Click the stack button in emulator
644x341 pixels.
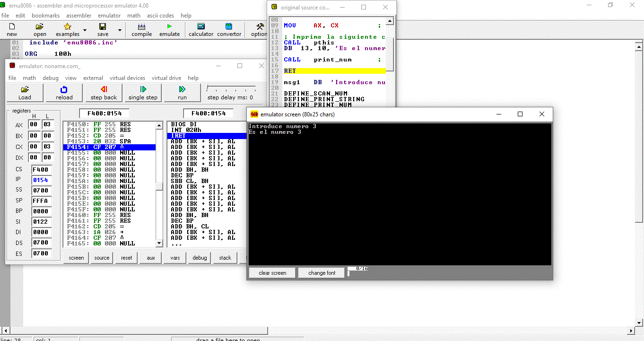pos(225,258)
